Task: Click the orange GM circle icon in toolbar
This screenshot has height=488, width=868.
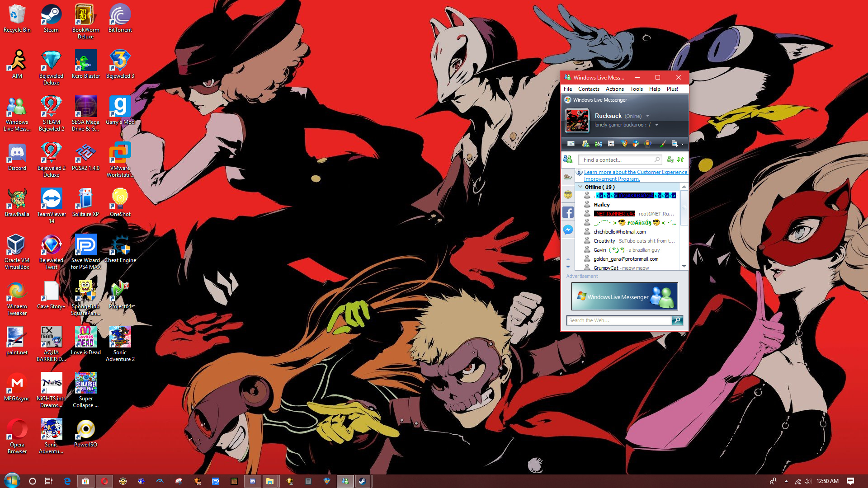Action: (648, 144)
